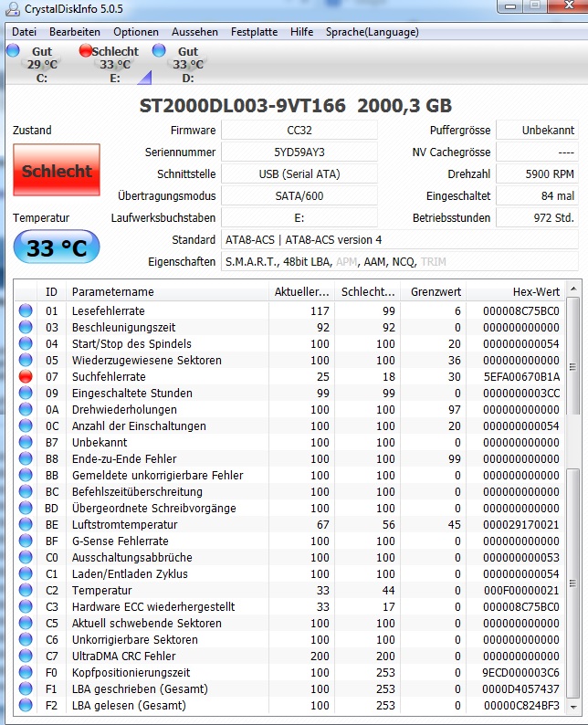Click the Grenzwert column header
This screenshot has height=725, width=588.
click(x=434, y=292)
